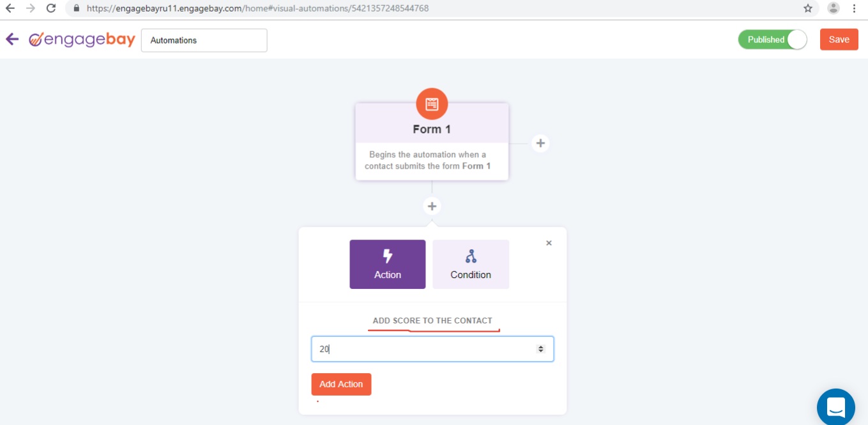Close the action popup panel
The height and width of the screenshot is (425, 868).
pyautogui.click(x=549, y=243)
